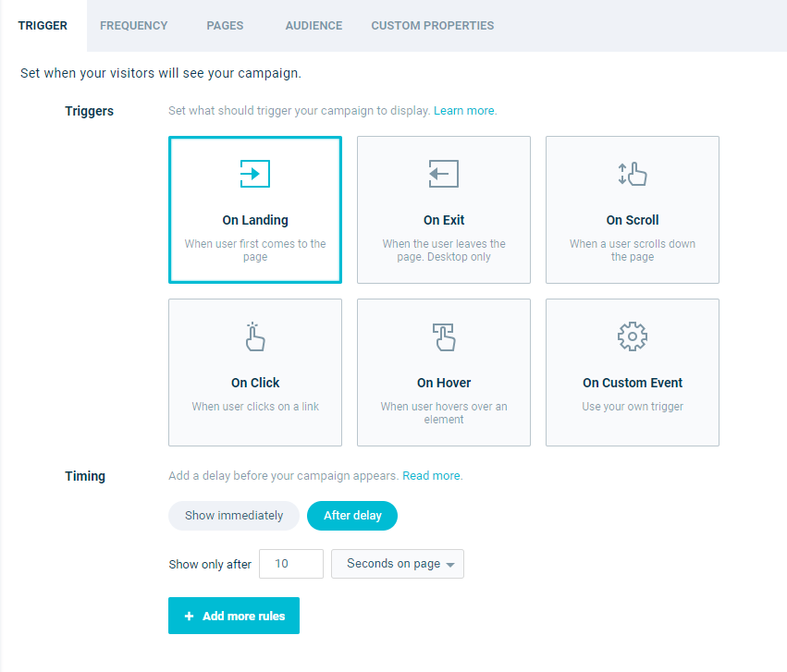The height and width of the screenshot is (672, 787).
Task: Choose the On Landing card title
Action: pos(255,220)
